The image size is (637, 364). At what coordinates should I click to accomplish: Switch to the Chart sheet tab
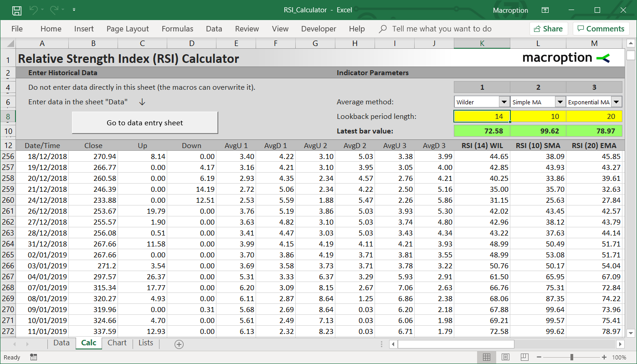coord(117,343)
